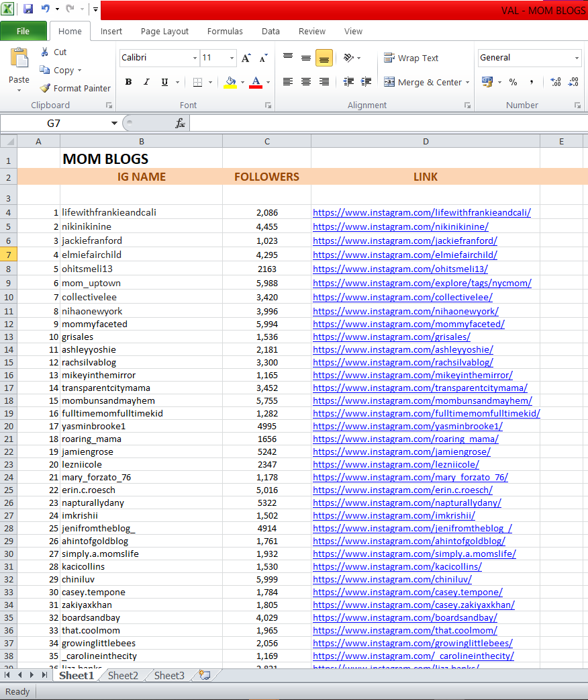Click the Orientation text angle icon
Image resolution: width=588 pixels, height=700 pixels.
[348, 58]
